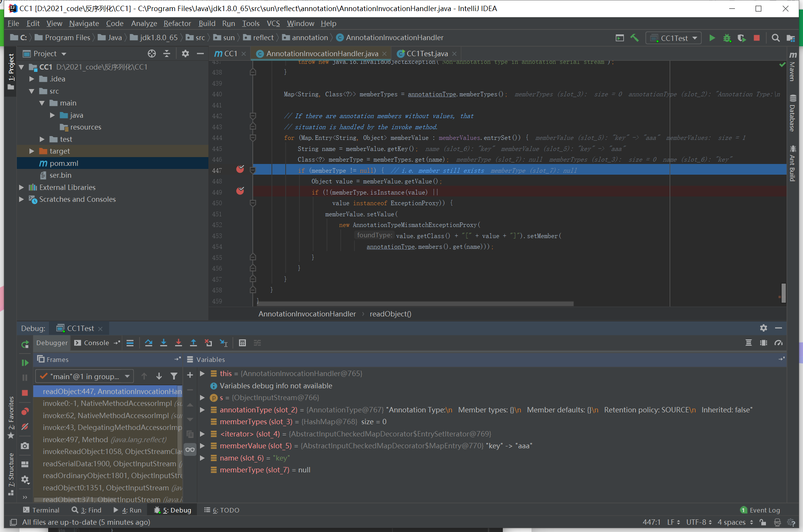This screenshot has width=803, height=532.
Task: Open the Evaluate Expression calculator
Action: tap(242, 343)
